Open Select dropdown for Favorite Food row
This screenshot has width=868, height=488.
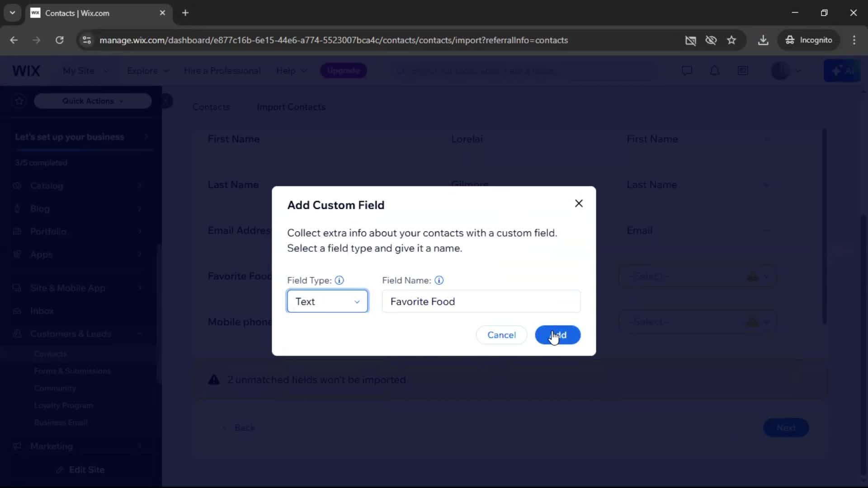tap(698, 276)
